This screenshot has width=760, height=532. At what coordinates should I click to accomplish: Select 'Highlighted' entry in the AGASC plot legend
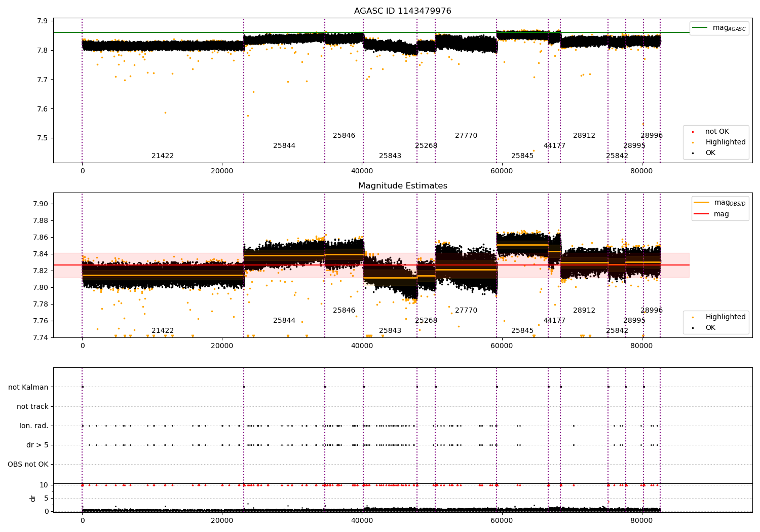[726, 142]
